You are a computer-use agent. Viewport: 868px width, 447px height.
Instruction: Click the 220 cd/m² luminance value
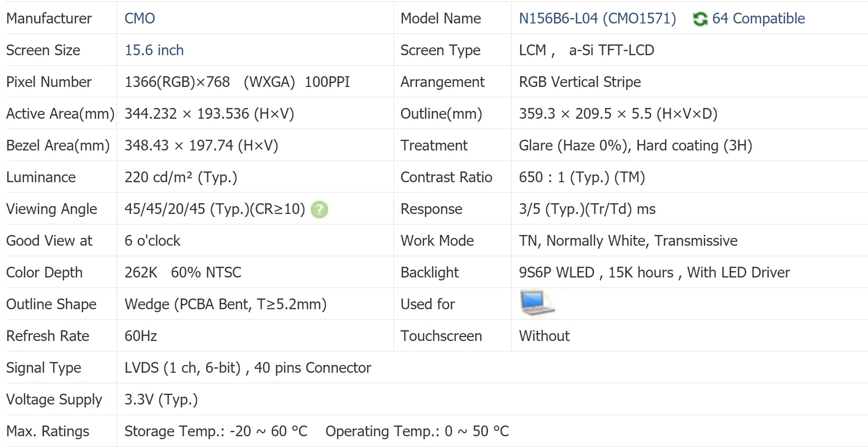pos(181,177)
